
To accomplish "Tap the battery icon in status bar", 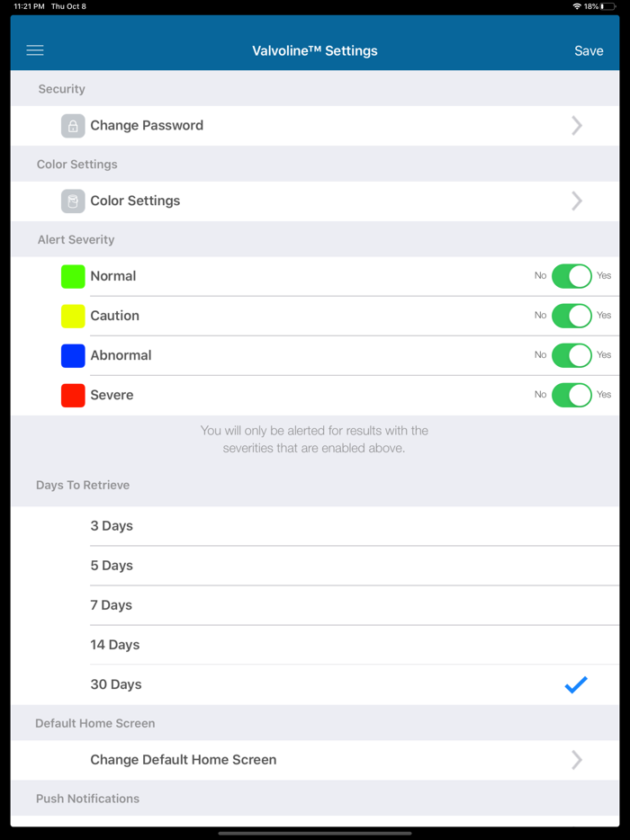I will [608, 6].
